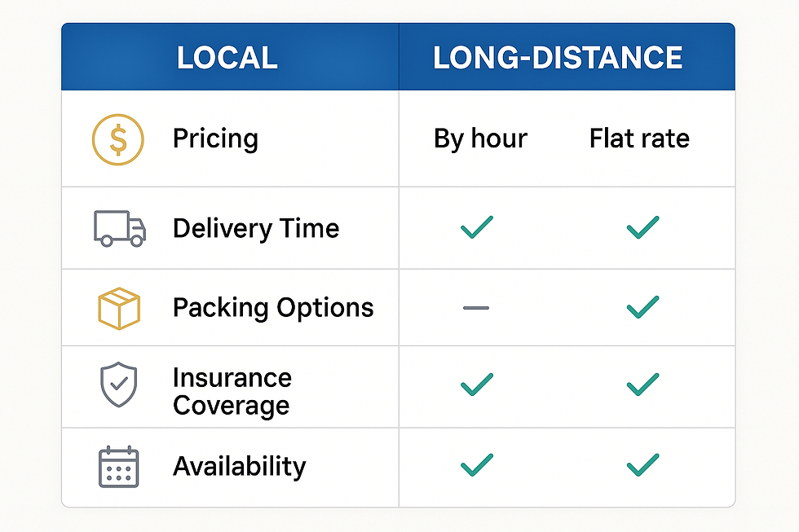Click the Pricing row label
799x532 pixels.
(x=215, y=139)
